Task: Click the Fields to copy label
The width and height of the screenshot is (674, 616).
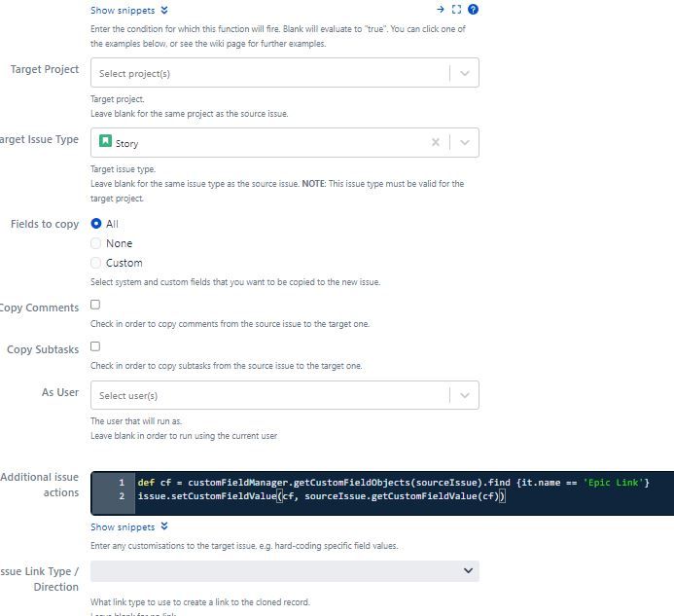Action: point(45,224)
